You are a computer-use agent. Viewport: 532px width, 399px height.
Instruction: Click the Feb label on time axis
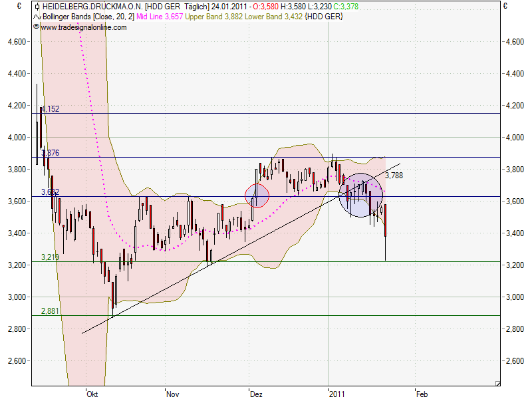[x=422, y=394]
